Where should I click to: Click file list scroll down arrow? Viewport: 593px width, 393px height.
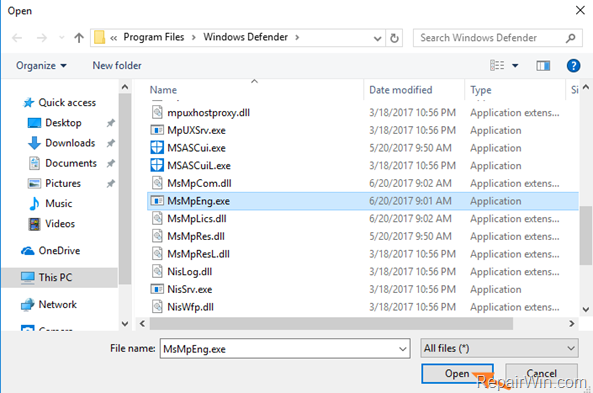pyautogui.click(x=586, y=309)
